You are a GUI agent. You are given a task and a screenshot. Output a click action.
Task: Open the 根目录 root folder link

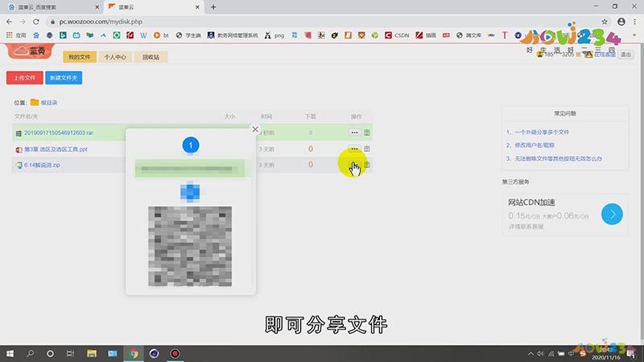(49, 103)
